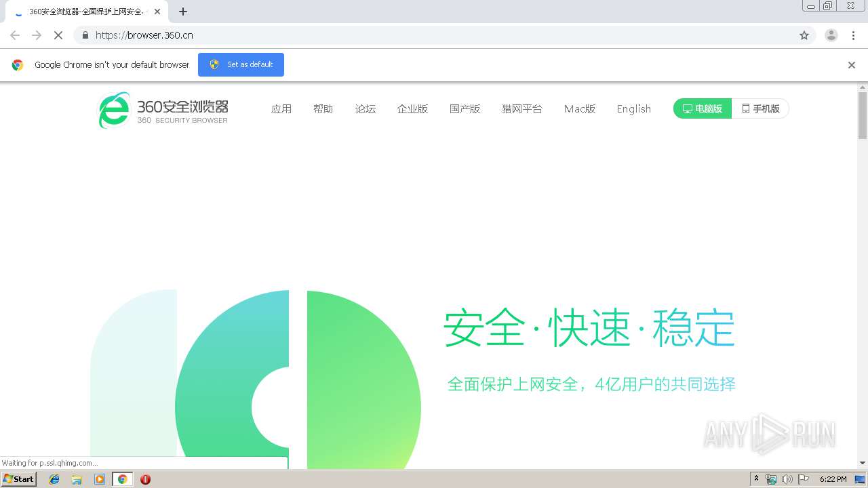Screen dimensions: 868x488
Task: Open the Windows Start menu
Action: point(19,479)
